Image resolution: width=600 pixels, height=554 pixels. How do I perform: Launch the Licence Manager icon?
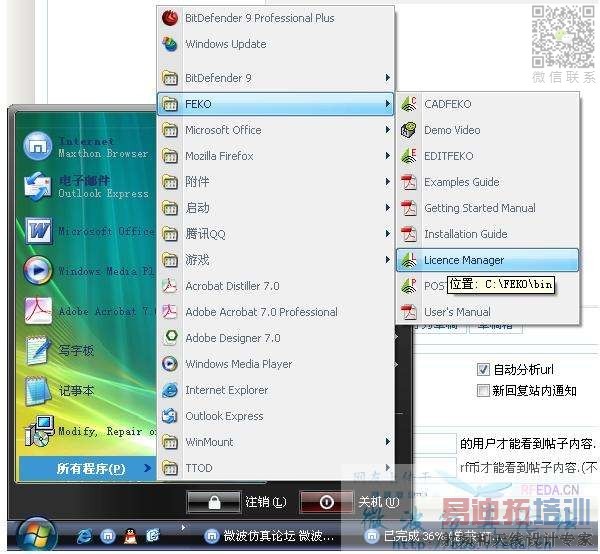pyautogui.click(x=409, y=260)
